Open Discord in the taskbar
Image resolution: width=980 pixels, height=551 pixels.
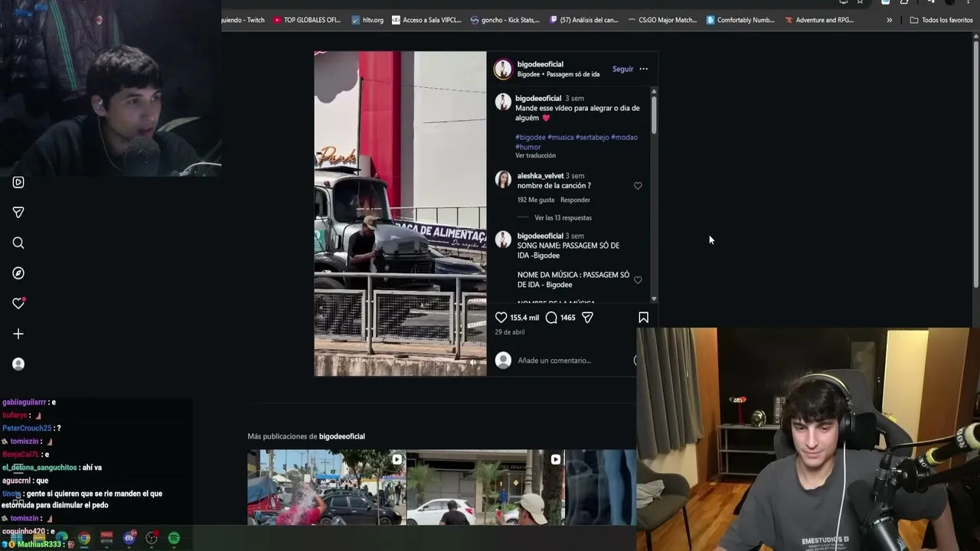pyautogui.click(x=129, y=538)
